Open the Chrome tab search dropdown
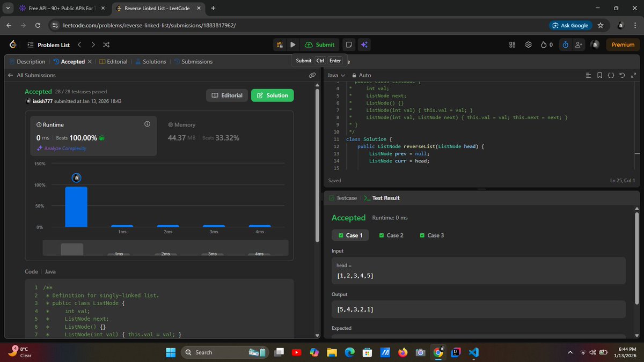This screenshot has height=362, width=644. pyautogui.click(x=8, y=8)
